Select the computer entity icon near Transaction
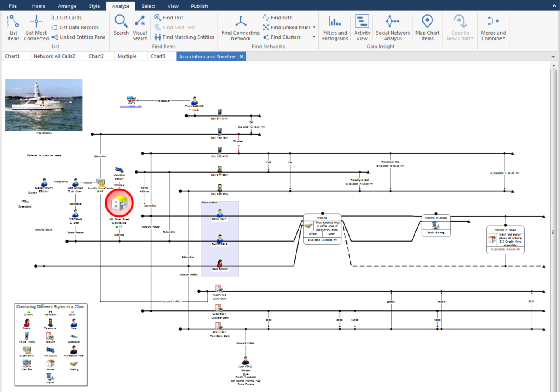 131,100
